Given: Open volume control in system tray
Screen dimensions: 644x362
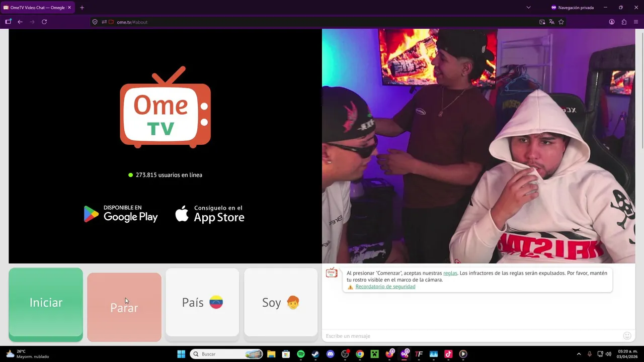Looking at the screenshot, I should pyautogui.click(x=609, y=354).
